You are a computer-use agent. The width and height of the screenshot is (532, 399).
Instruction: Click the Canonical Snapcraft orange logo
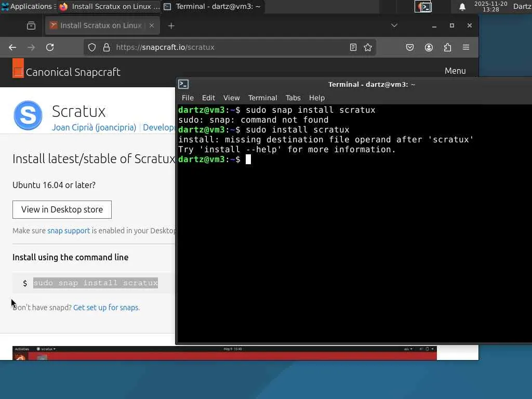[18, 68]
